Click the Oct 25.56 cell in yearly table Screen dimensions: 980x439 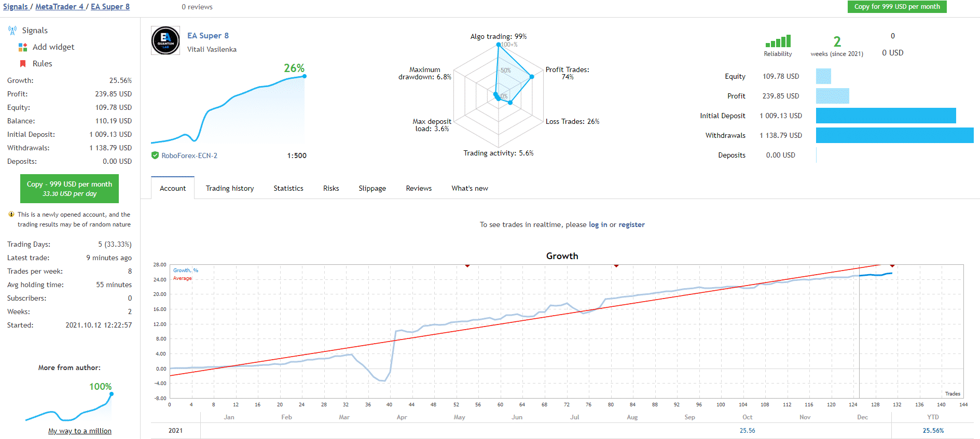[748, 430]
